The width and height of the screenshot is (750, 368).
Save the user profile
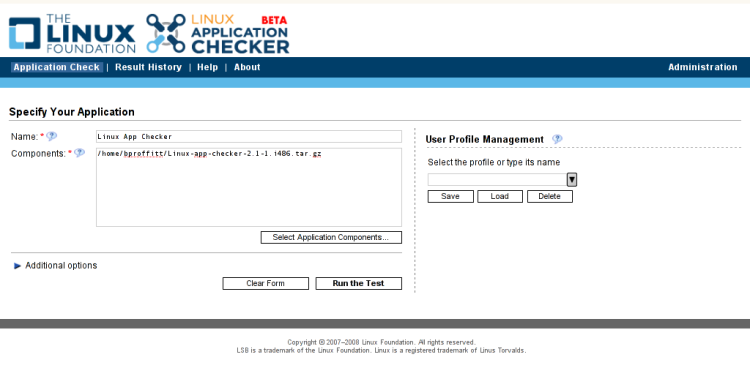point(450,196)
